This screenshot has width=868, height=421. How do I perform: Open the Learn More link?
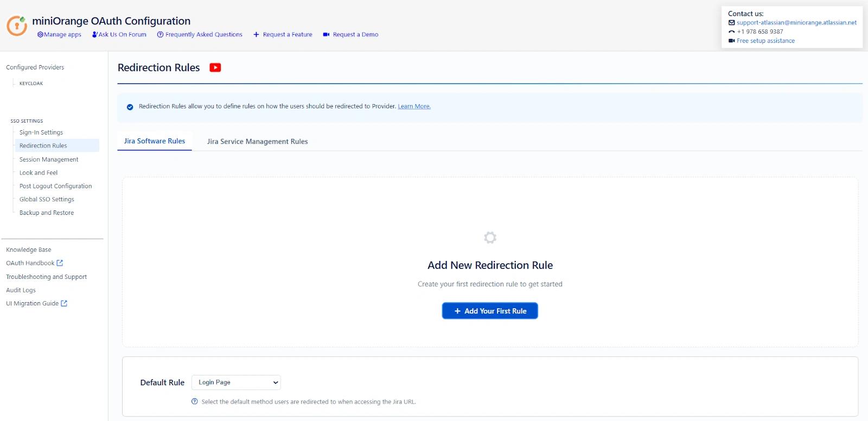tap(414, 106)
